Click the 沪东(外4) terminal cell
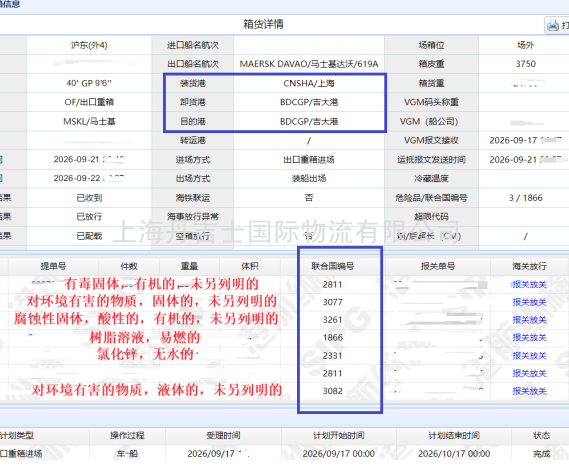 [89, 45]
